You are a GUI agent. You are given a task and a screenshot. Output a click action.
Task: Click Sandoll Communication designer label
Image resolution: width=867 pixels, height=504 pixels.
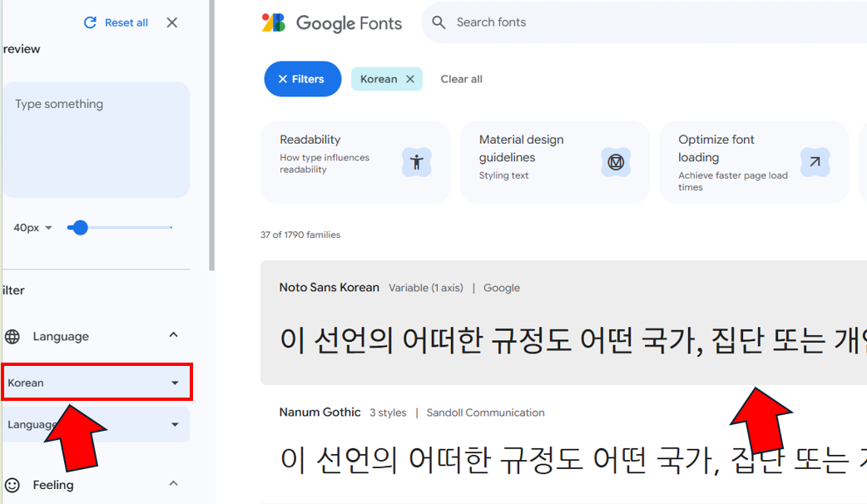click(x=485, y=413)
